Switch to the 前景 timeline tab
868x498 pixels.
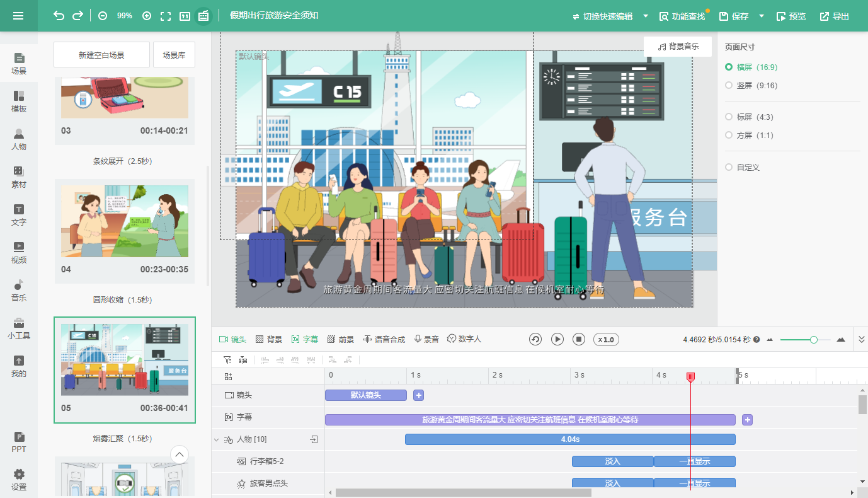point(341,339)
